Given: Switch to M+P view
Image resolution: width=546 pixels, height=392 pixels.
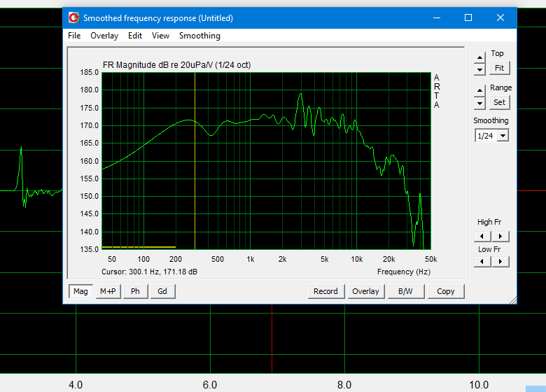Looking at the screenshot, I should click(108, 291).
